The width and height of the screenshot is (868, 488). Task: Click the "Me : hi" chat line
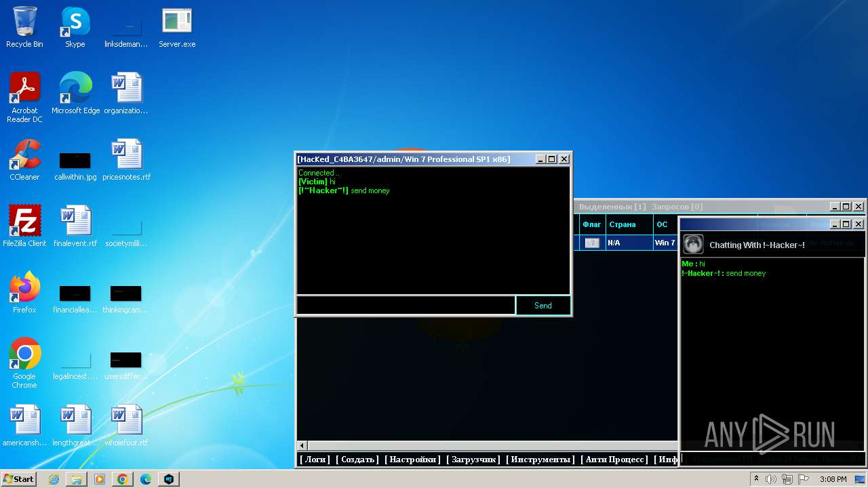[x=694, y=264]
